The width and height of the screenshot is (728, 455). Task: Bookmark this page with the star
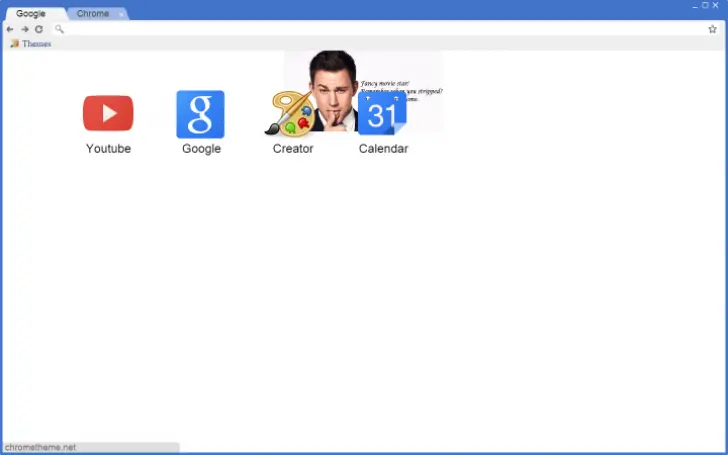point(712,29)
